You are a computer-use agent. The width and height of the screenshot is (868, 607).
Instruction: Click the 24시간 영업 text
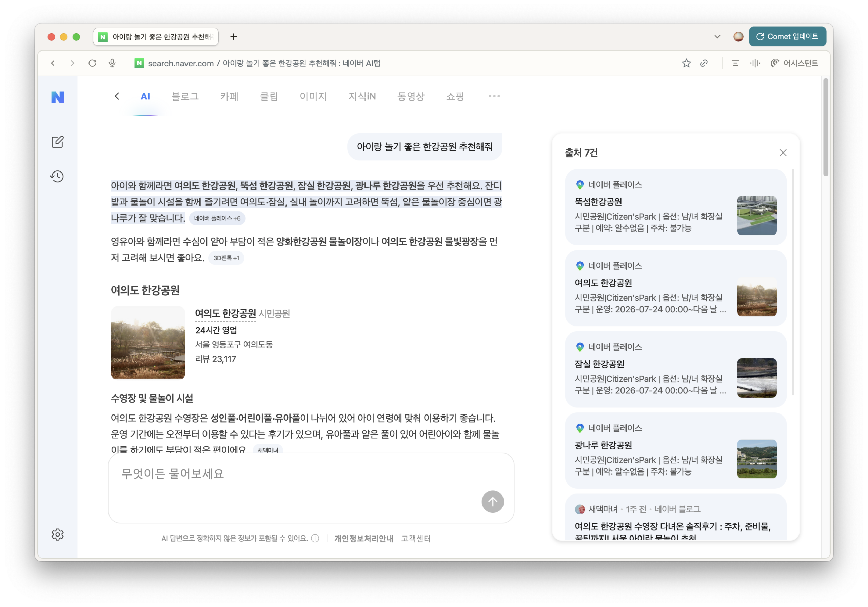216,330
